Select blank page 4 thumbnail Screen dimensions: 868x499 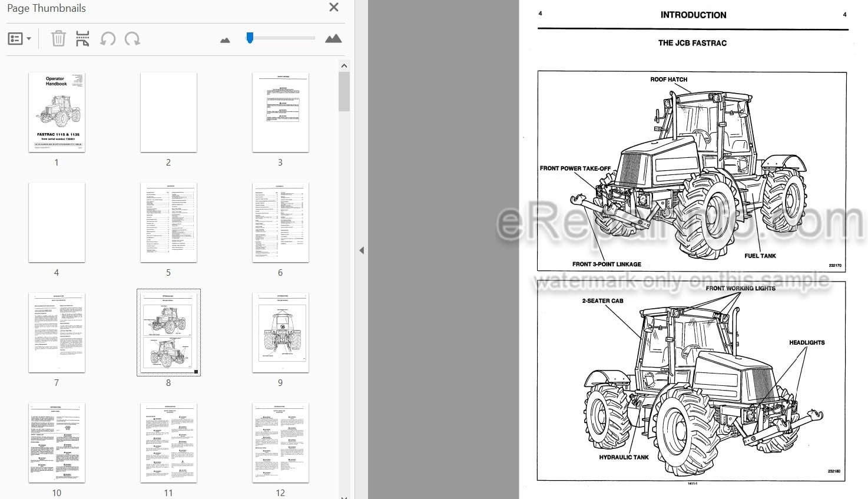pos(57,223)
